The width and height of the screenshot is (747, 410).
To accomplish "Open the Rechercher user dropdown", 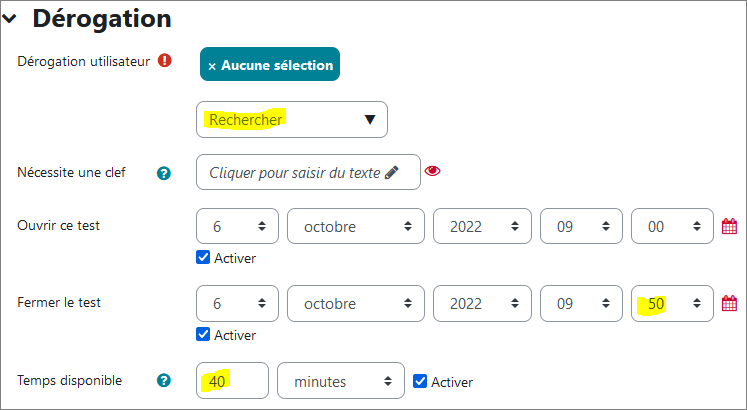I will tap(292, 120).
